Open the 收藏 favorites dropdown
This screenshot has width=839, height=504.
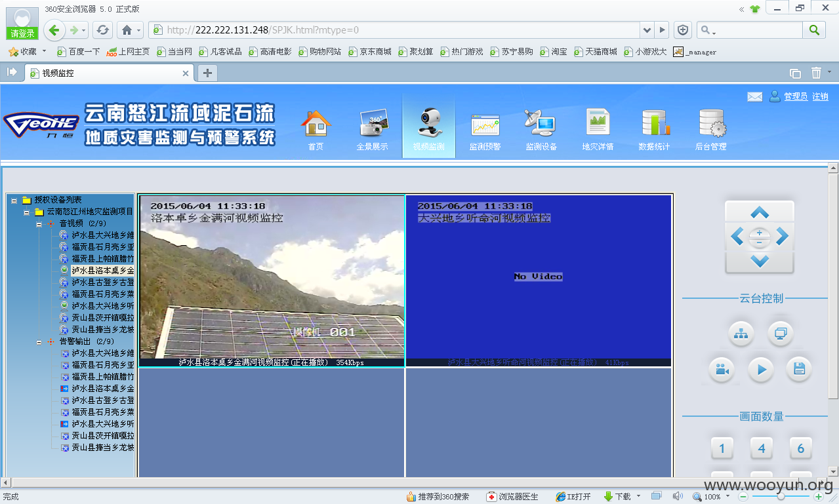44,51
